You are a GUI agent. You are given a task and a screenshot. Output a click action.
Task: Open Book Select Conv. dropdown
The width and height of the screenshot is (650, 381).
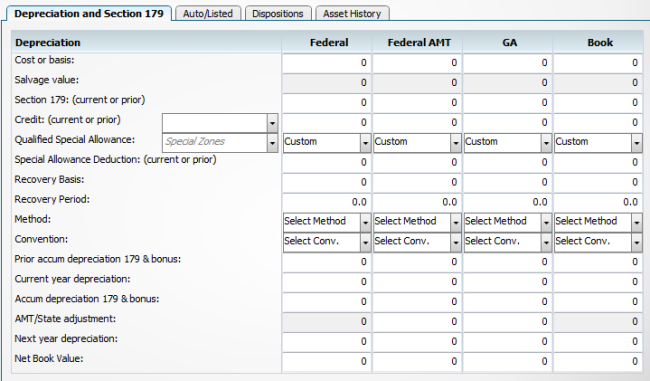[x=636, y=243]
